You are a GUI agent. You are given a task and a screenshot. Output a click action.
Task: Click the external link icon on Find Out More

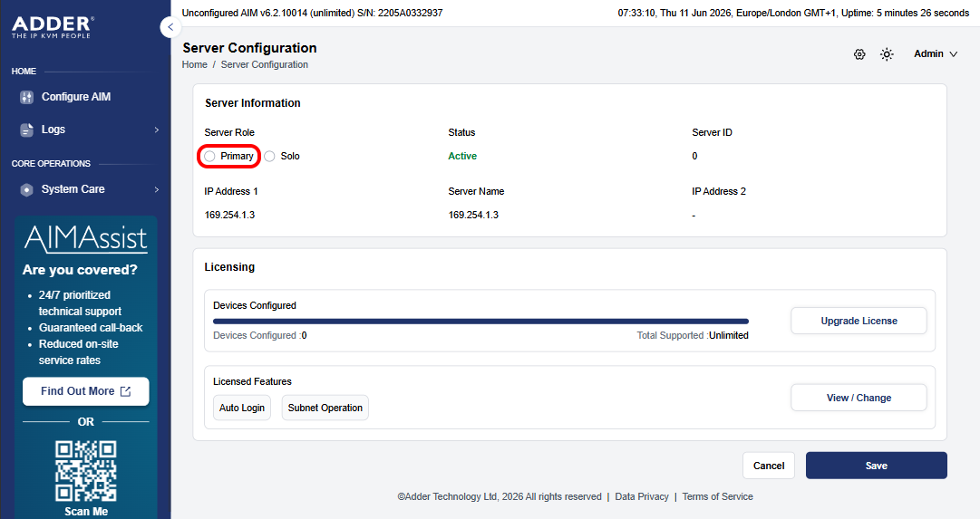(x=126, y=391)
